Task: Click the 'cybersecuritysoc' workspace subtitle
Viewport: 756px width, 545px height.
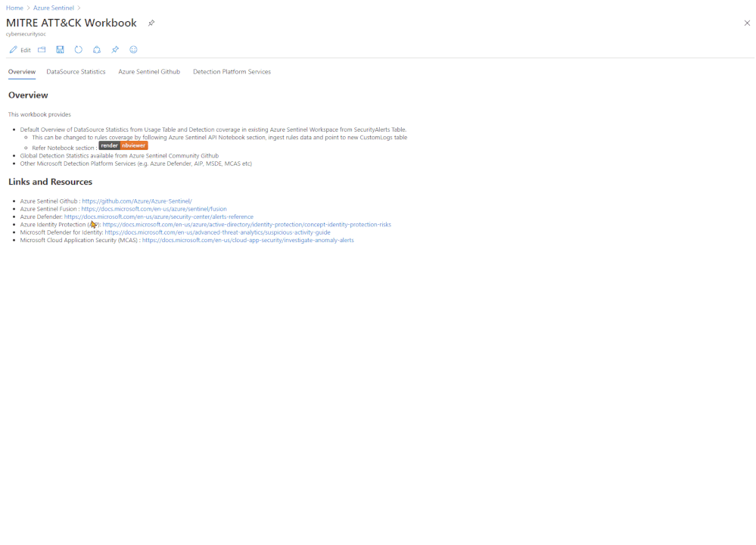Action: [x=26, y=34]
